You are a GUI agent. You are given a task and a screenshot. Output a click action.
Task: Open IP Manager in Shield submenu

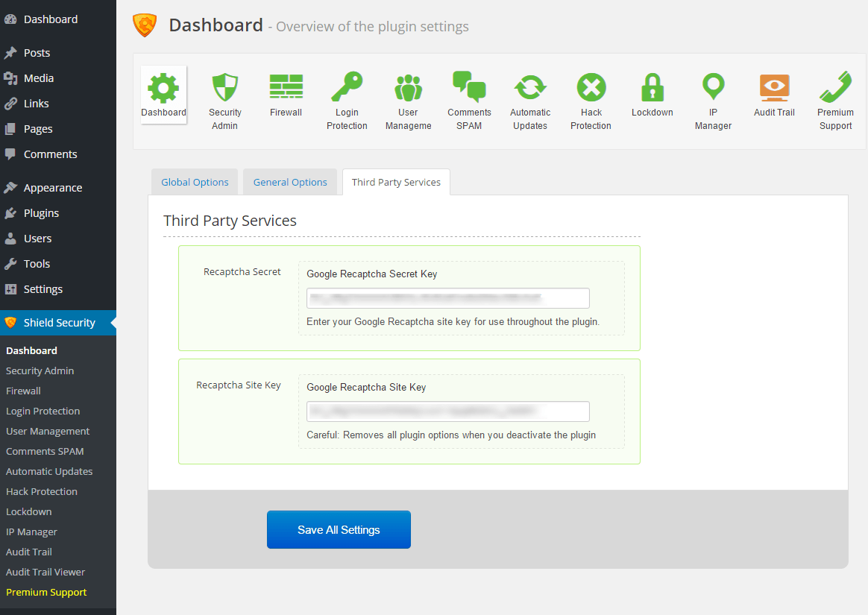[x=31, y=532]
